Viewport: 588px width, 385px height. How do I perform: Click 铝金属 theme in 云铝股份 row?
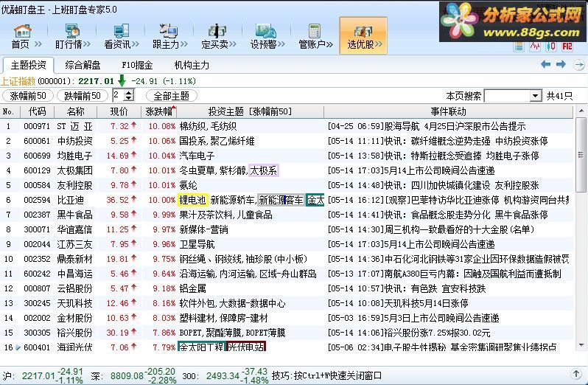[193, 288]
